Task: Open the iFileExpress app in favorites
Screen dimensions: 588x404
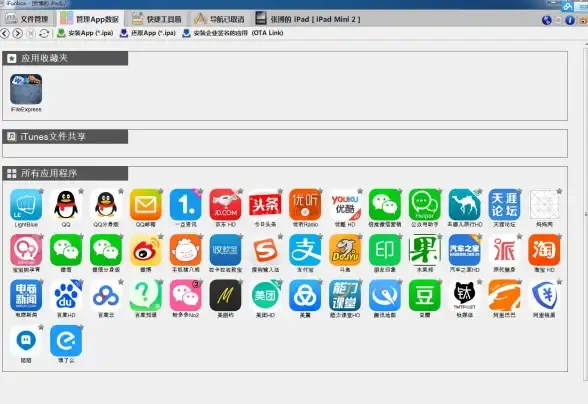Action: coord(26,89)
